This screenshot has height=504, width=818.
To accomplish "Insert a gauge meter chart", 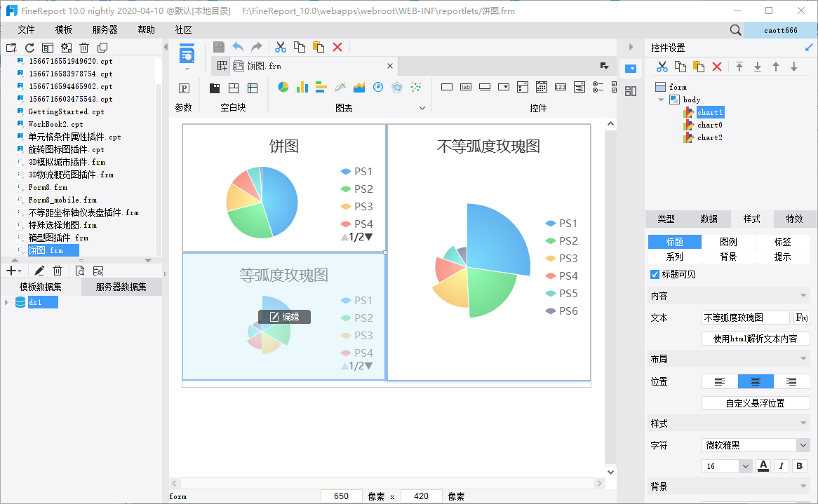I will point(378,87).
